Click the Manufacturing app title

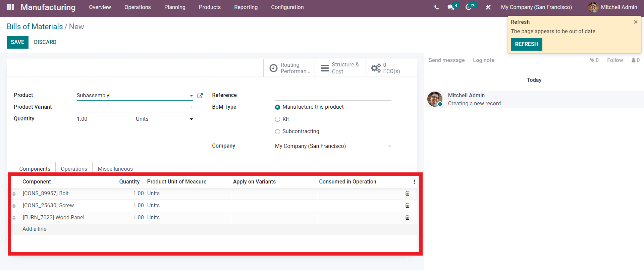pyautogui.click(x=48, y=7)
